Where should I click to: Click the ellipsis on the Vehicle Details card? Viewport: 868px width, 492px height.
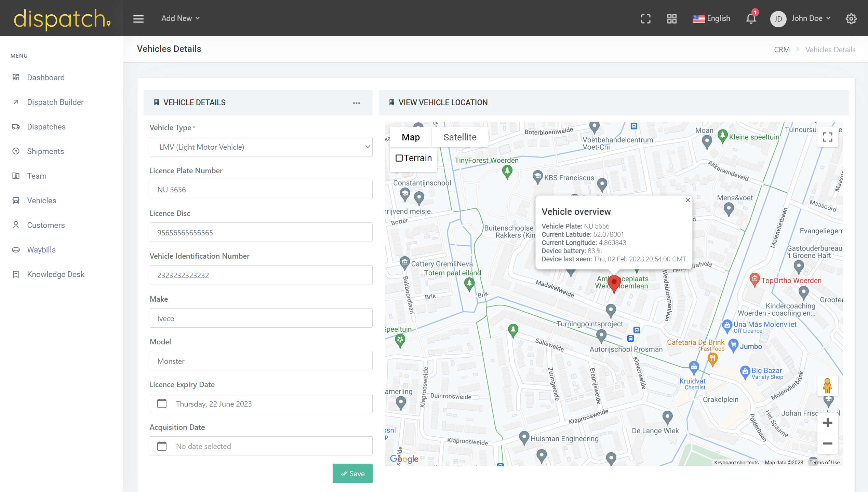tap(357, 103)
